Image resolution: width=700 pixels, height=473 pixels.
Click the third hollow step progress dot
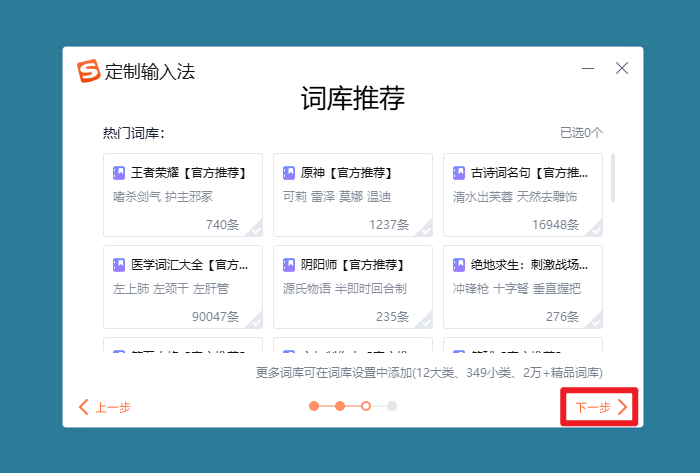[366, 406]
